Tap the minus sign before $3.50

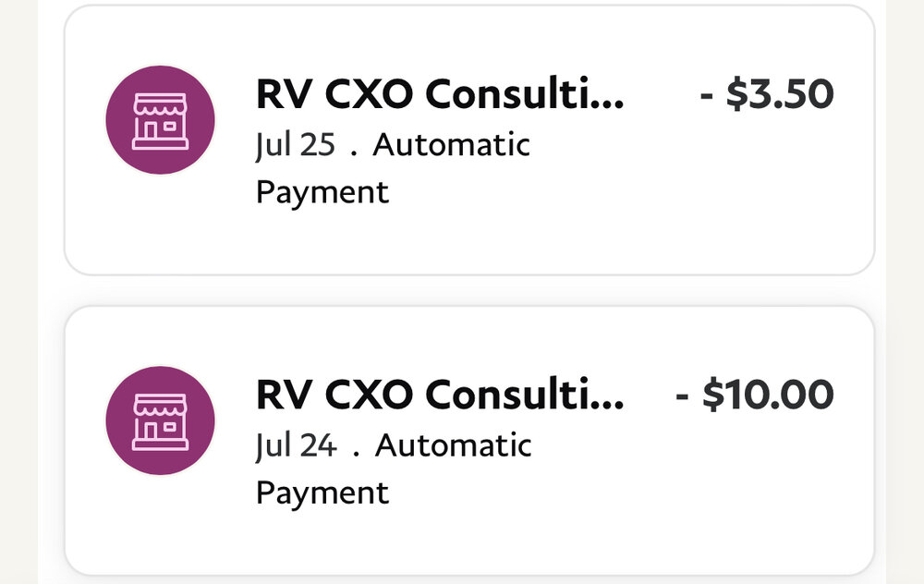point(707,95)
